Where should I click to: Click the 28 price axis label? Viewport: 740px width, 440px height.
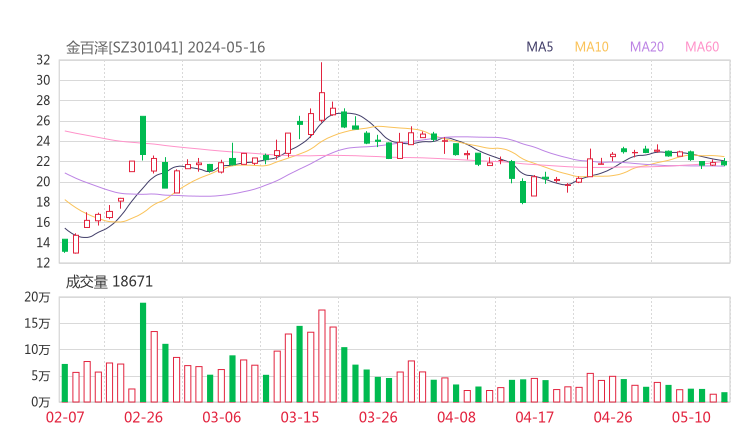tap(43, 101)
